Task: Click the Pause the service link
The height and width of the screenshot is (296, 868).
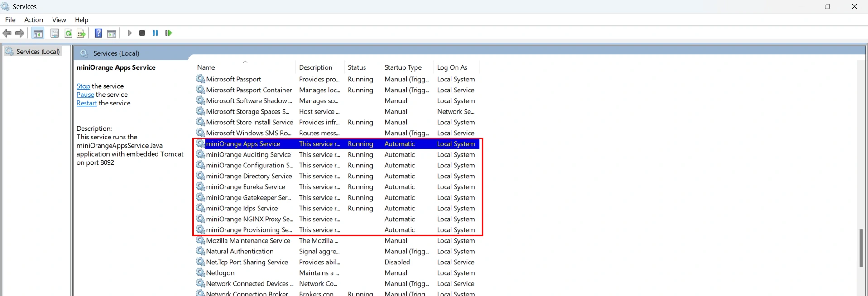Action: (85, 95)
